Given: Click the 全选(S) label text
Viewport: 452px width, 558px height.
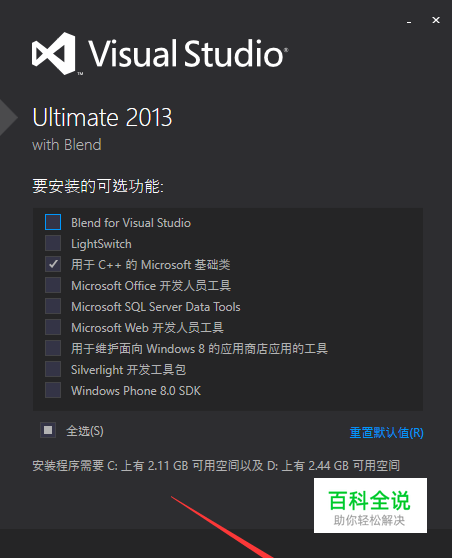Looking at the screenshot, I should point(85,431).
